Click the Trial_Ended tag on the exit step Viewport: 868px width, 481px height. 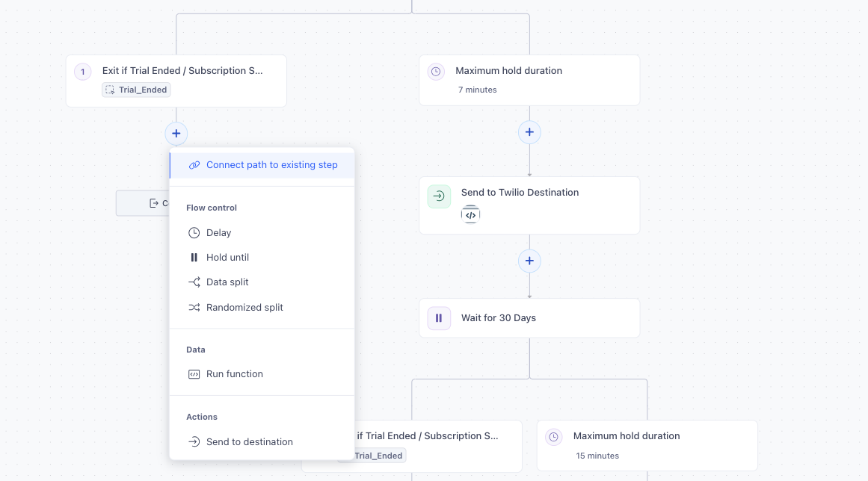click(x=136, y=89)
